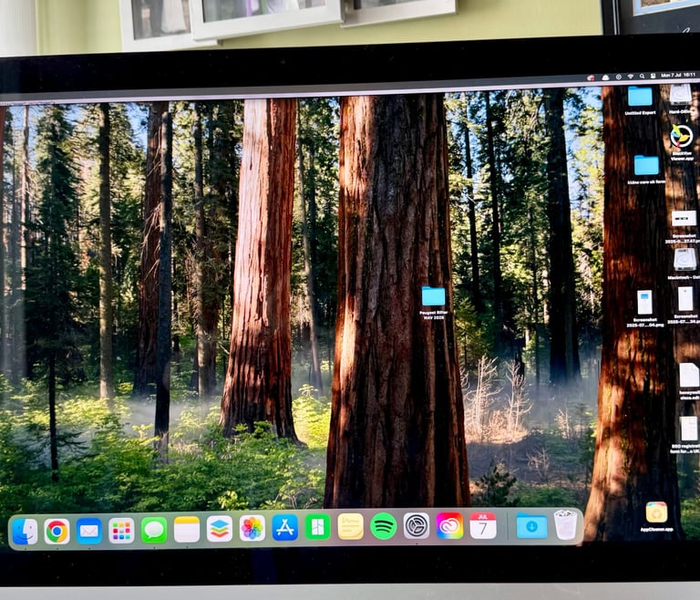Select the Peugeot Rifter WAV 2025 folder
Screen dimensions: 700x600
434,296
